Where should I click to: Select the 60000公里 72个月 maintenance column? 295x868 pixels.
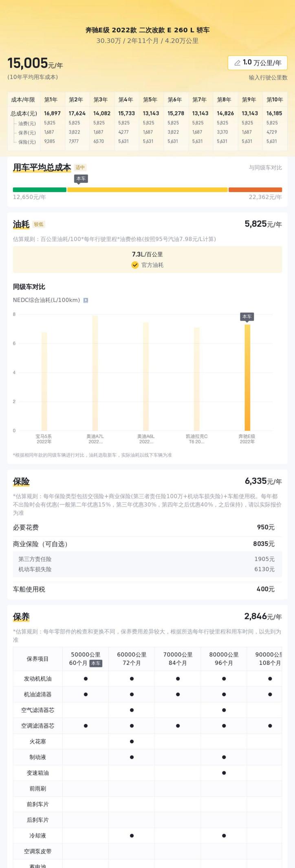132,659
